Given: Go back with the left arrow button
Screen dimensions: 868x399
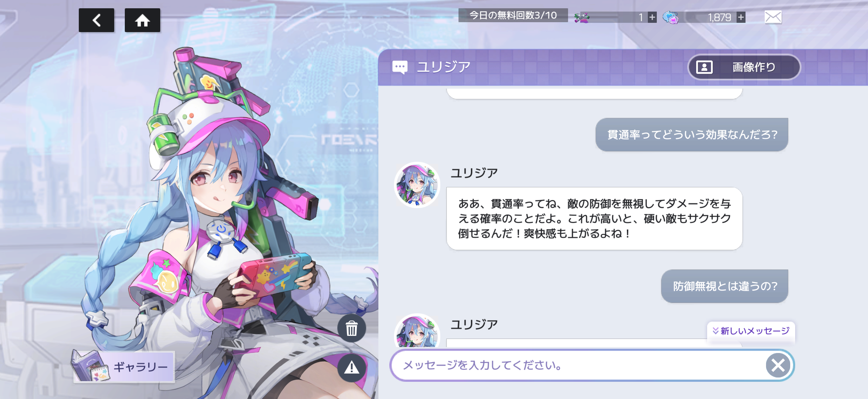Looking at the screenshot, I should pyautogui.click(x=96, y=20).
